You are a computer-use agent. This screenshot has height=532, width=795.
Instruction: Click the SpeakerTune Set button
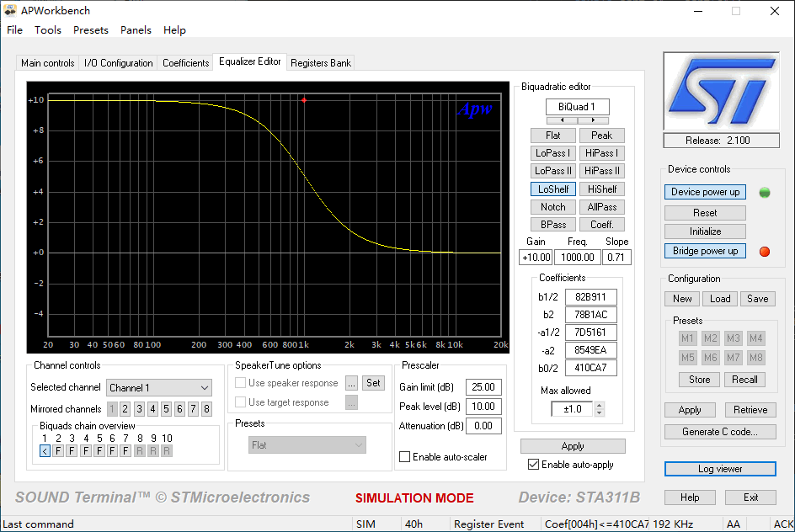[373, 383]
